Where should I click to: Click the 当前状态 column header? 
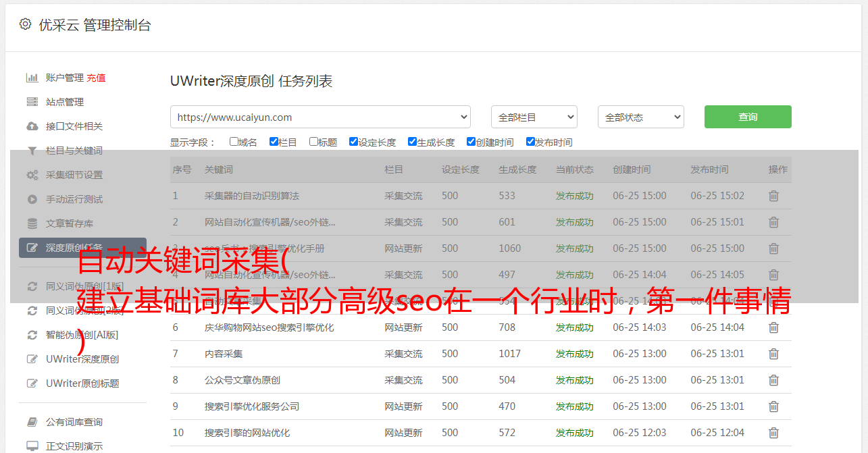575,169
